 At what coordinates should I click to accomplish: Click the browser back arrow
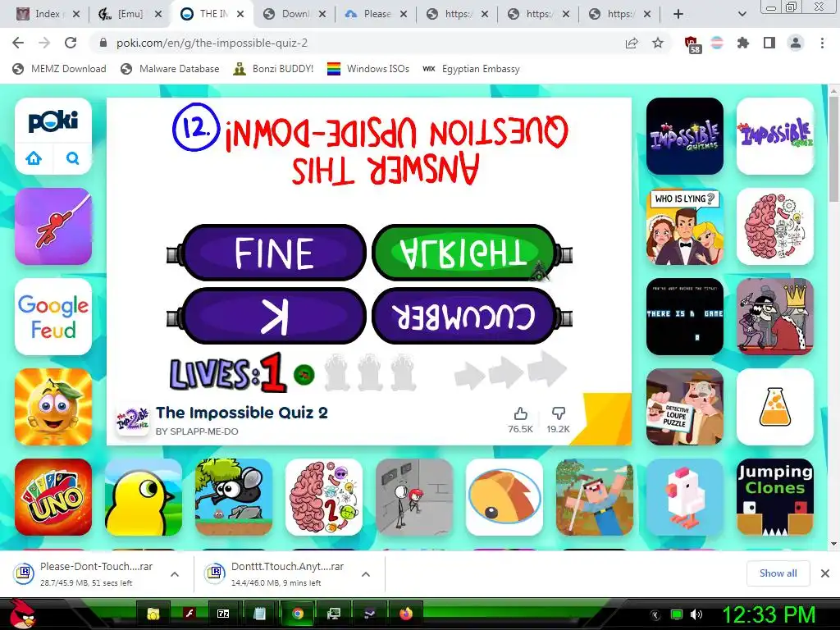18,43
